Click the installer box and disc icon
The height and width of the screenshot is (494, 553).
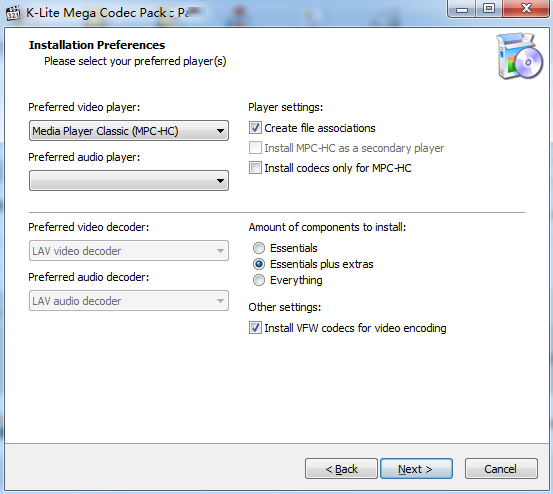[519, 56]
